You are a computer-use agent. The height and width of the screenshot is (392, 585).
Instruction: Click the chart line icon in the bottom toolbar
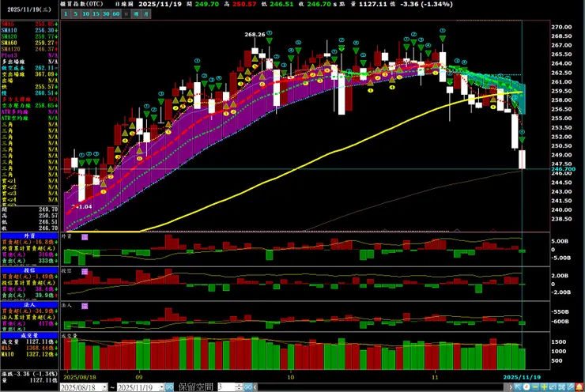click(x=553, y=387)
